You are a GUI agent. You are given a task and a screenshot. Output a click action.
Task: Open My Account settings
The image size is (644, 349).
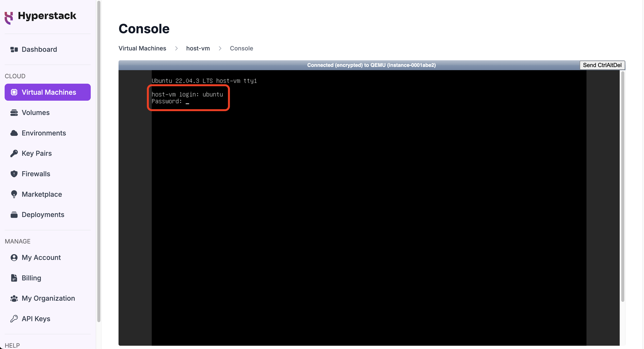[47, 258]
